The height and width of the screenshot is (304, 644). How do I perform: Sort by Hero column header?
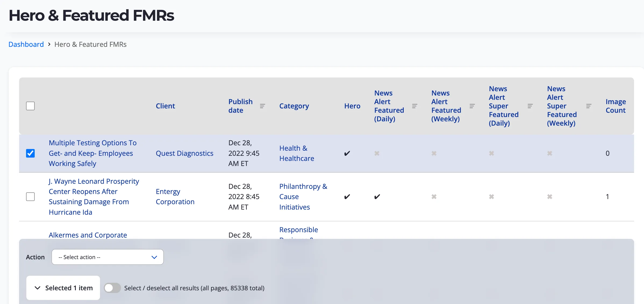pyautogui.click(x=352, y=106)
